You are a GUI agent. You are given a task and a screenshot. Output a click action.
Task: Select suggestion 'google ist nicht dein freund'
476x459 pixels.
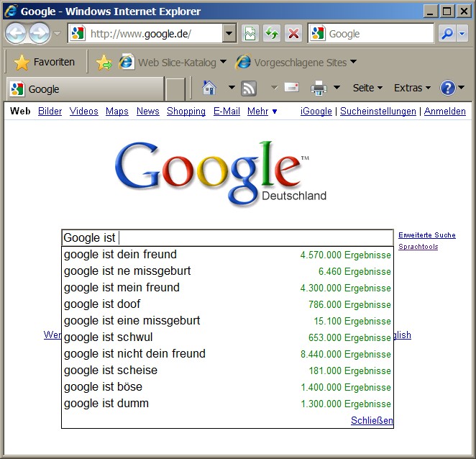pos(227,354)
